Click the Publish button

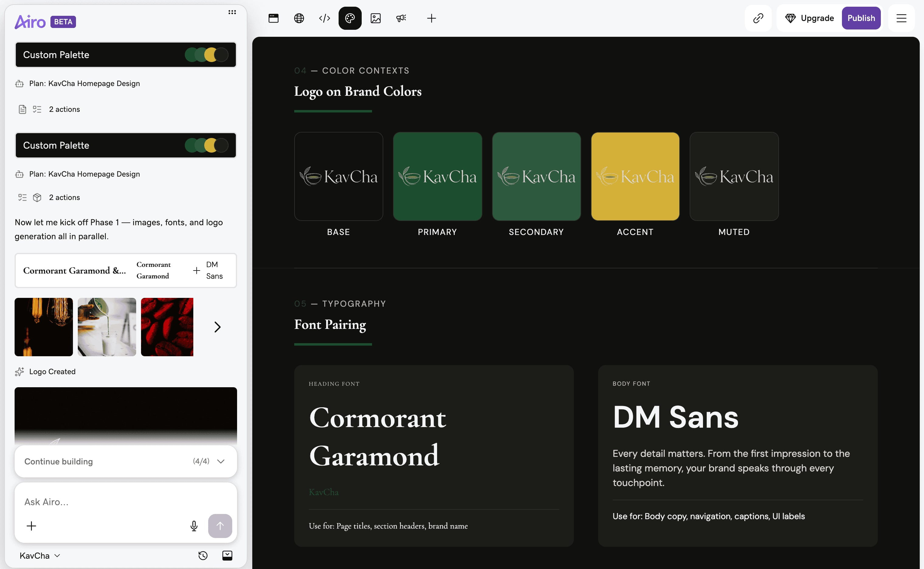(x=861, y=18)
